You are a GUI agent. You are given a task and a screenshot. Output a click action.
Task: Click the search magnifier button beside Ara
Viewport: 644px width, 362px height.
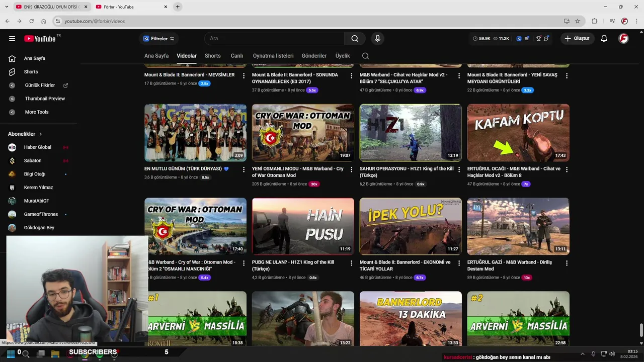click(355, 39)
